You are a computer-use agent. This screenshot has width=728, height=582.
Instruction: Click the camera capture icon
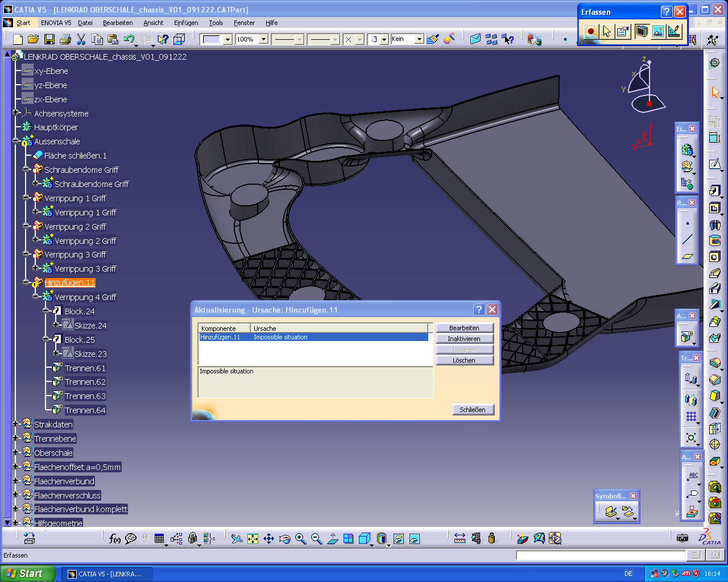coord(682,538)
